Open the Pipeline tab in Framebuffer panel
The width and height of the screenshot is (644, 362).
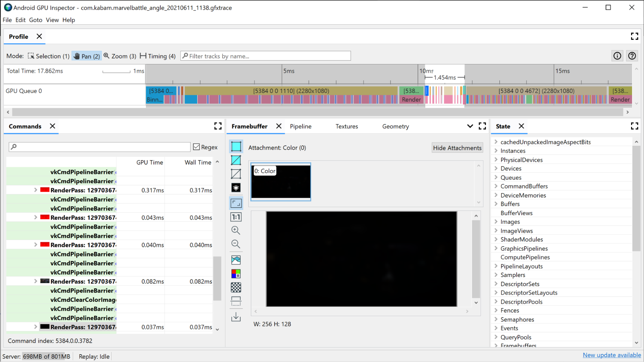[x=301, y=126]
